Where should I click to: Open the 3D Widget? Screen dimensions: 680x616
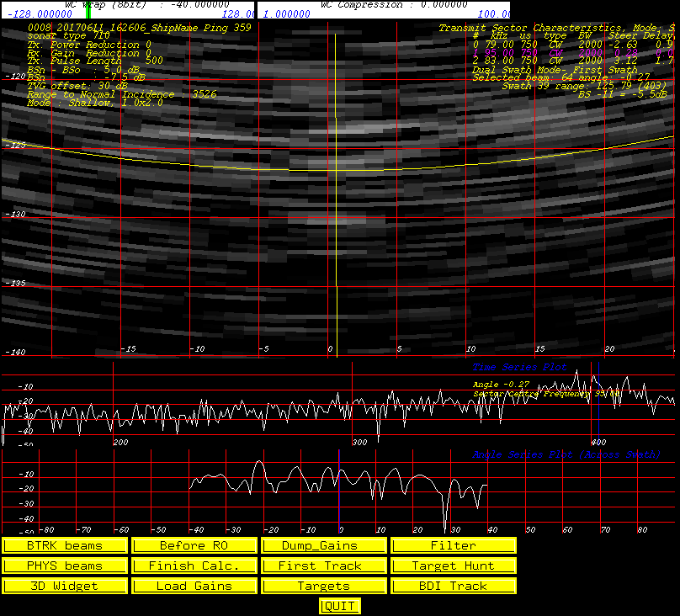click(x=65, y=586)
